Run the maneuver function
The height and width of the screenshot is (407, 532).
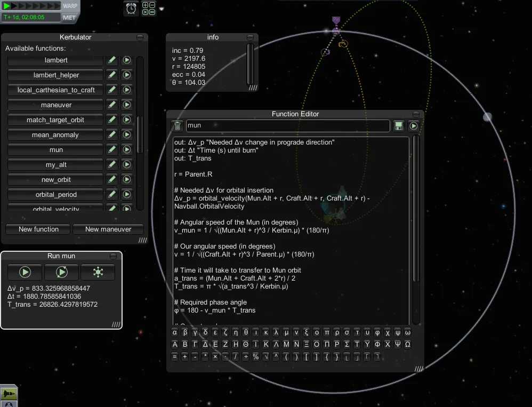point(126,105)
